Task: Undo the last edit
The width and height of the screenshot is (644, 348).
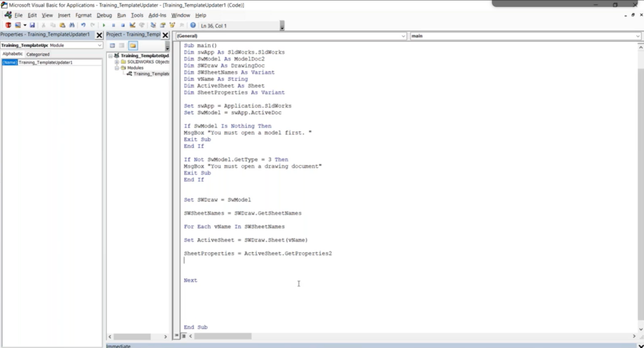Action: point(83,26)
